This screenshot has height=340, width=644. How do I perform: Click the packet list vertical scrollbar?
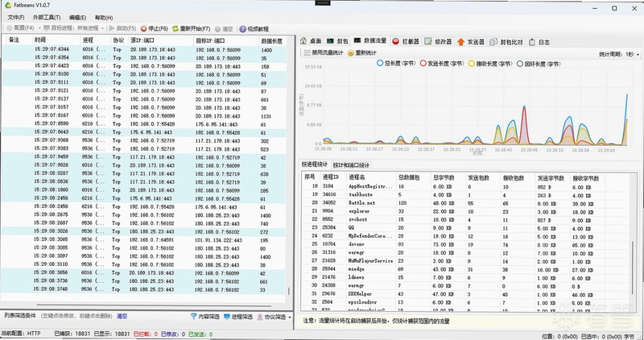289,291
